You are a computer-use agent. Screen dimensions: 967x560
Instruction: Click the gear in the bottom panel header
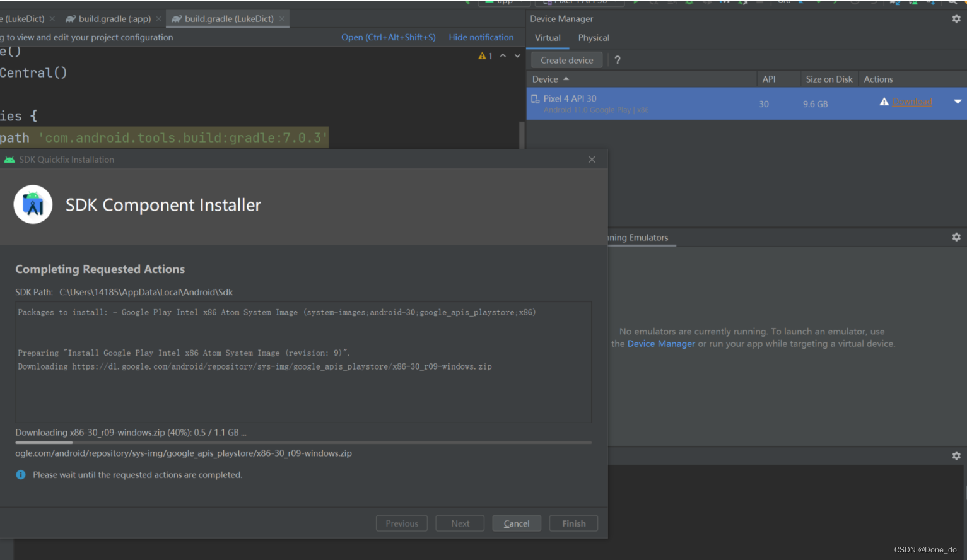point(956,455)
